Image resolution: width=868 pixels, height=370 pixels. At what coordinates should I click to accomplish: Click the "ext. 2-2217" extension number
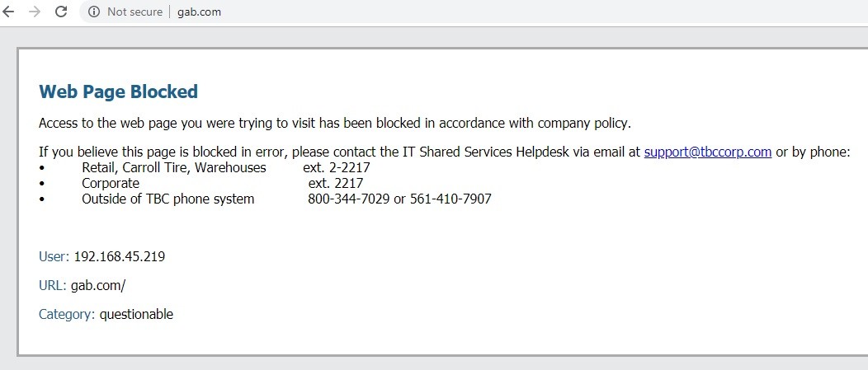(x=337, y=167)
